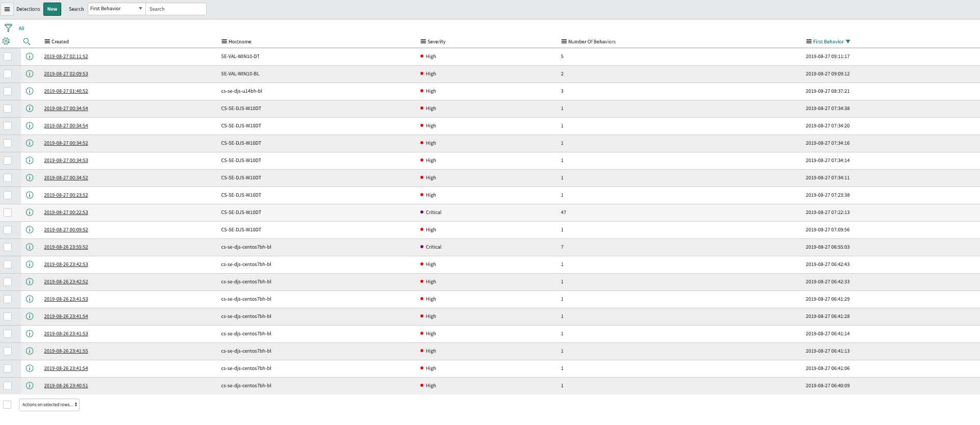
Task: Preview record info for 2019-08-27 00:34:53
Action: pos(30,161)
